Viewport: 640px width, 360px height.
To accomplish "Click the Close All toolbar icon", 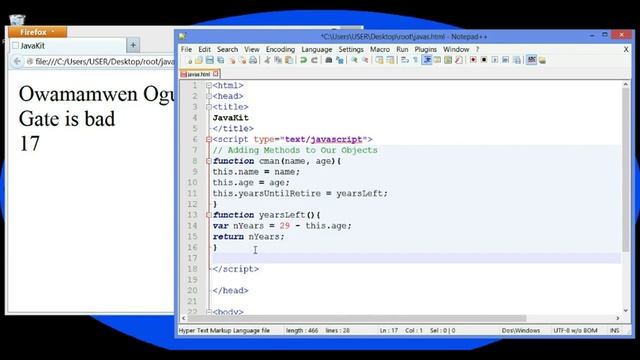I will (242, 60).
